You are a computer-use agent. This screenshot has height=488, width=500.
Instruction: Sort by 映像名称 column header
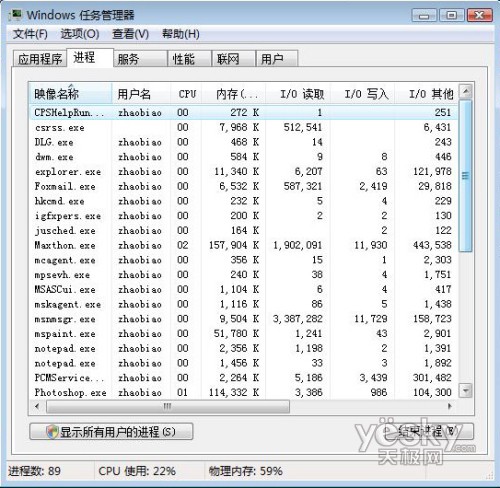(x=70, y=94)
